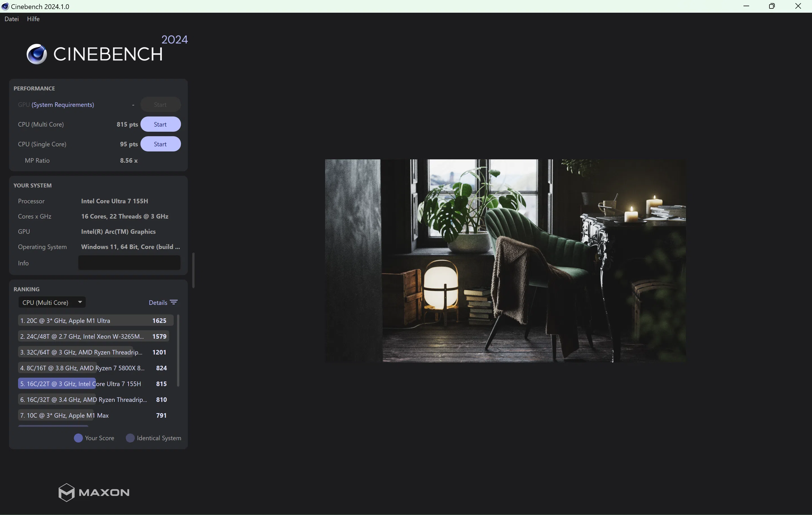812x515 pixels.
Task: Open the Datei menu
Action: click(x=12, y=19)
